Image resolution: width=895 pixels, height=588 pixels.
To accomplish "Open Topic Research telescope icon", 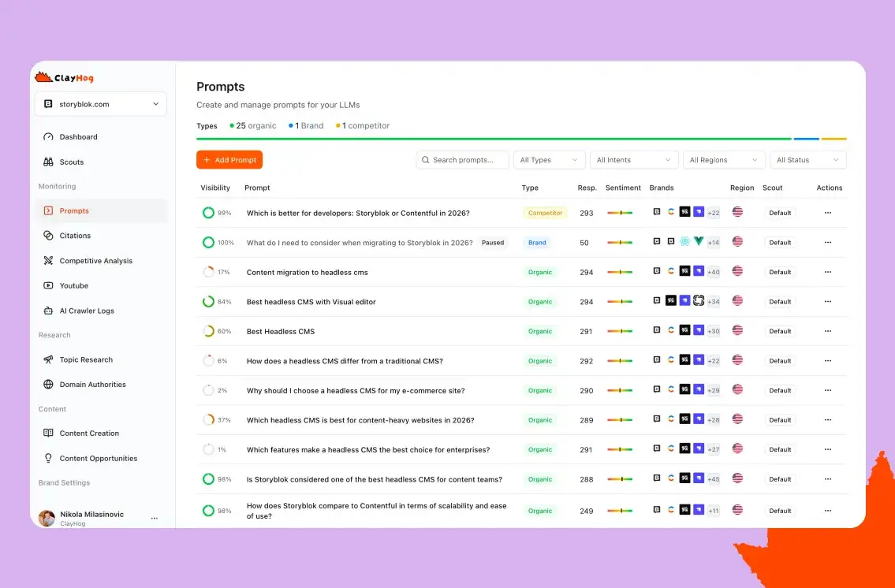I will click(48, 359).
